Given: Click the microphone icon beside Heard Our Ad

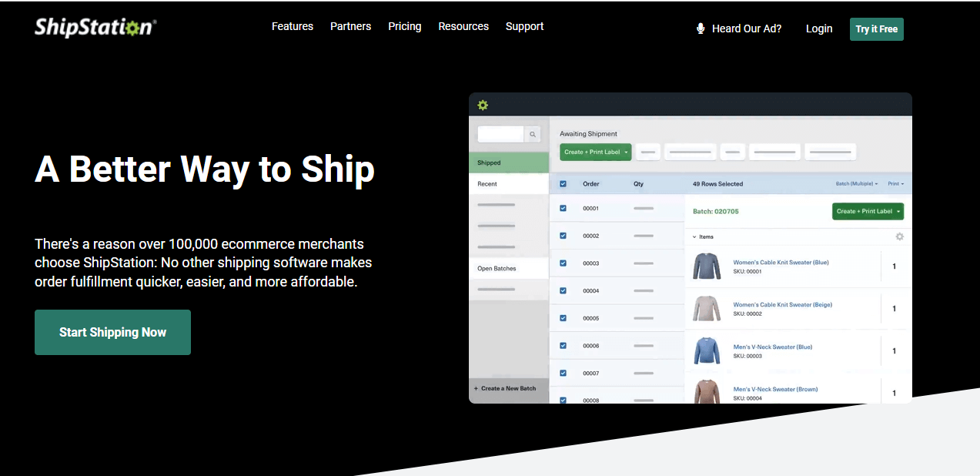Looking at the screenshot, I should (x=701, y=28).
